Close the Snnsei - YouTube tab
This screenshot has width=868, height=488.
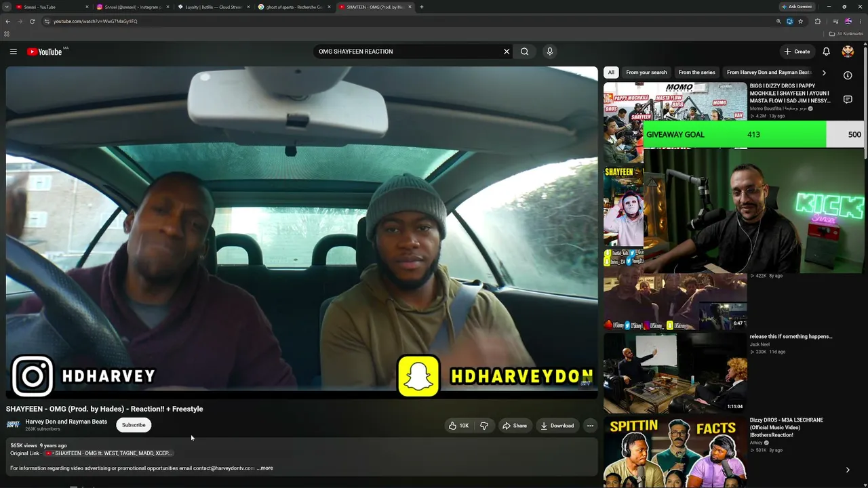(87, 7)
